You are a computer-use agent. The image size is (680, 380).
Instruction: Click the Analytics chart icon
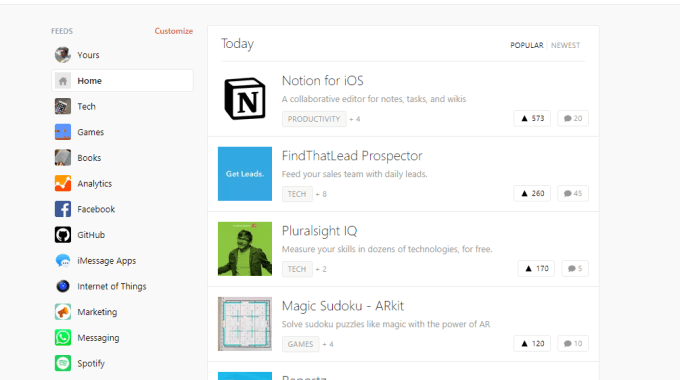63,183
